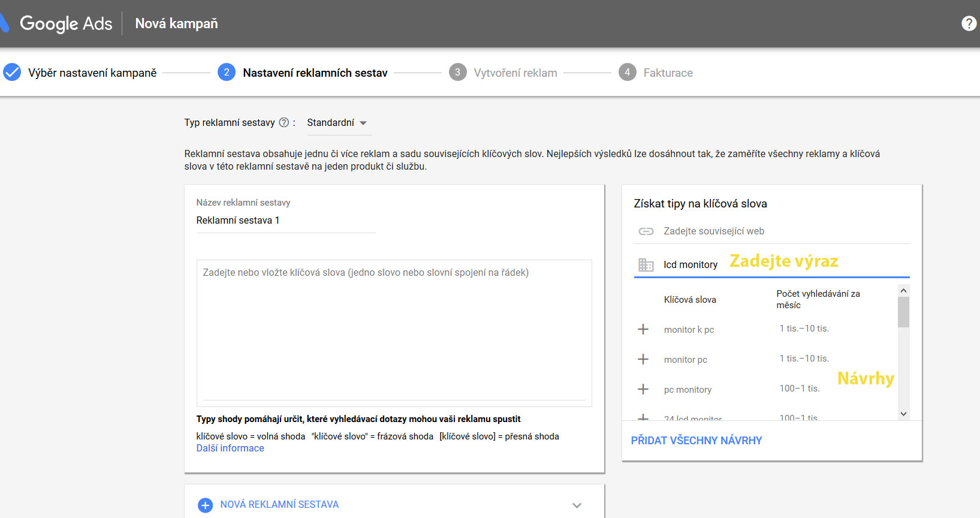Click the link icon beside related website field
The image size is (980, 518).
coord(646,231)
